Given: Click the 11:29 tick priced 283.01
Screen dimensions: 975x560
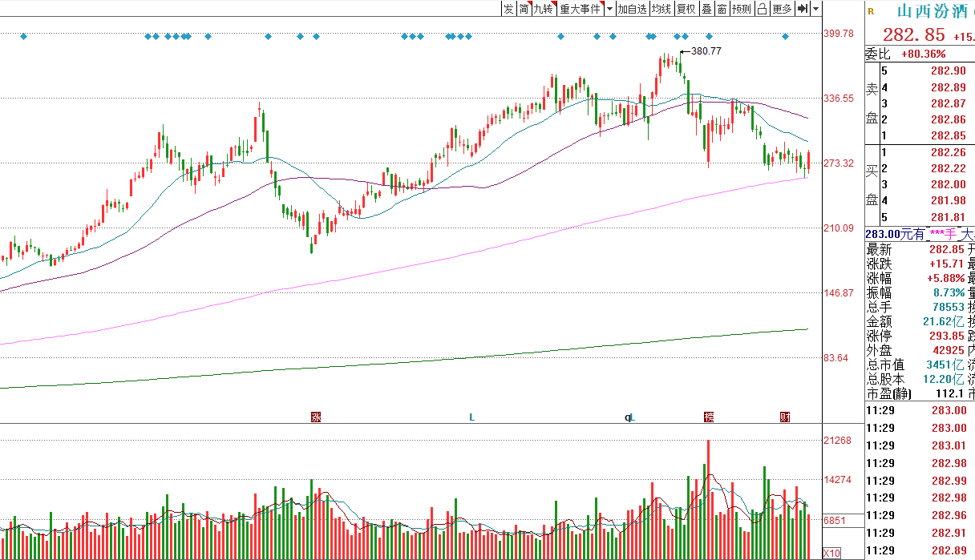Looking at the screenshot, I should point(950,445).
